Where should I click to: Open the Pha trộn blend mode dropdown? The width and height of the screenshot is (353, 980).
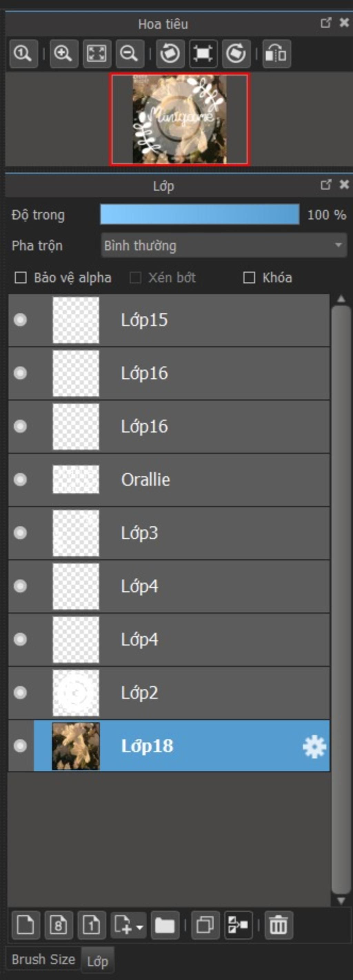(224, 246)
